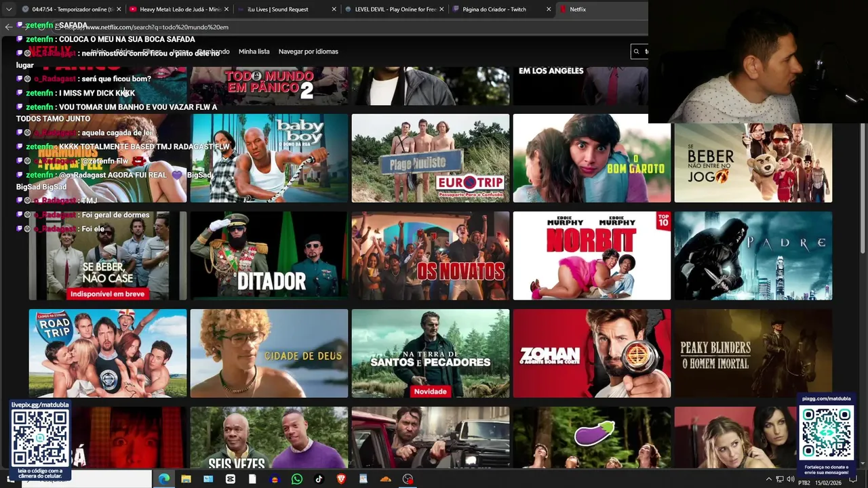Open Cidade de Deus thumbnail
The height and width of the screenshot is (488, 868).
tap(269, 353)
